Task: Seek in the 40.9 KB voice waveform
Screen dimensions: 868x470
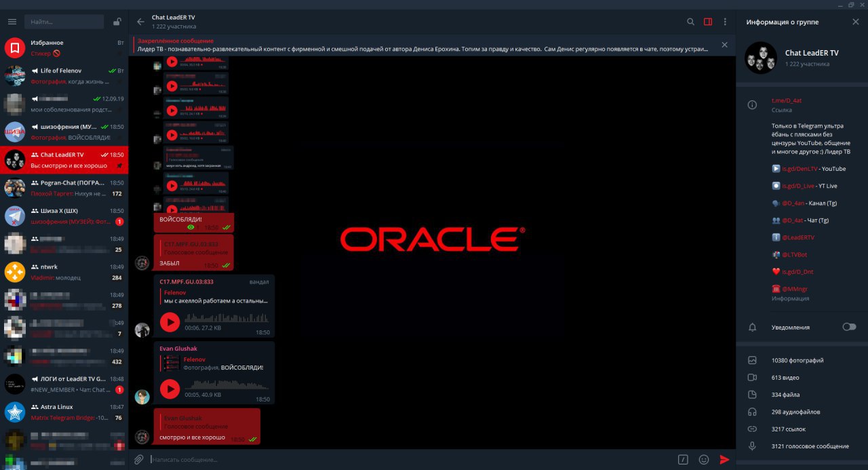Action: click(x=226, y=384)
